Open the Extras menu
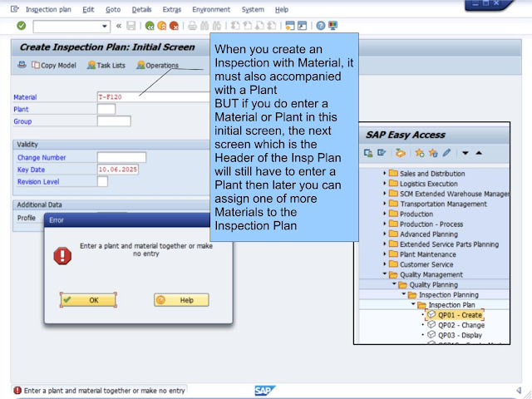The height and width of the screenshot is (399, 532). coord(172,9)
